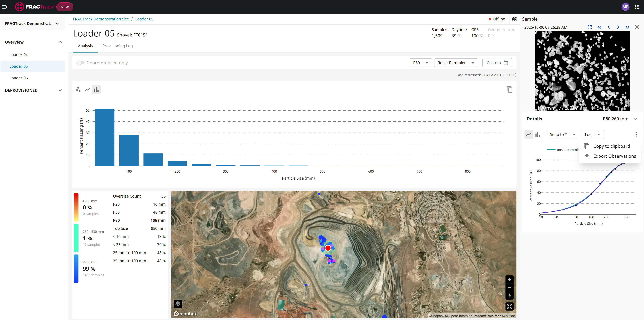Copy the main histogram chart to clipboard
Viewport: 644px width, 320px height.
tap(509, 89)
